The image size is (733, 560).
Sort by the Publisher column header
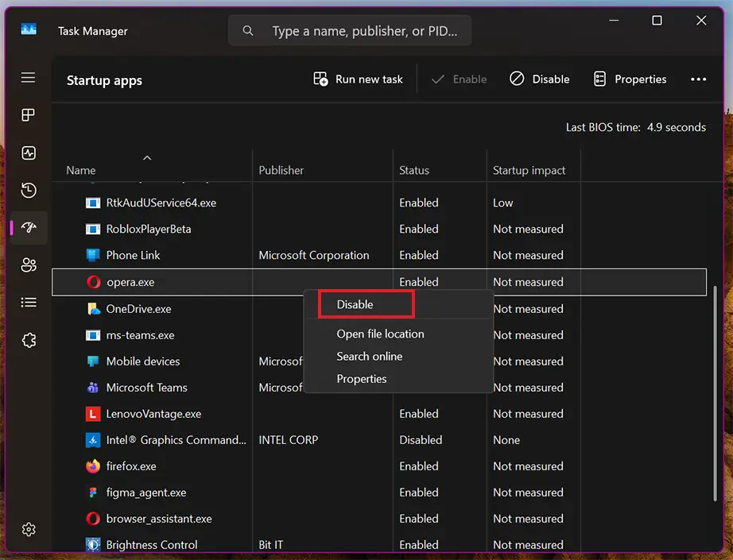coord(281,171)
